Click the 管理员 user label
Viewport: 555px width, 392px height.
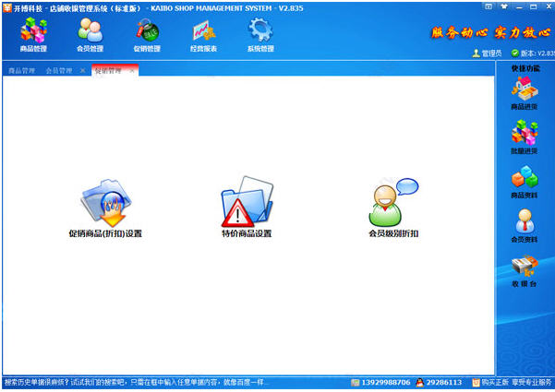491,53
